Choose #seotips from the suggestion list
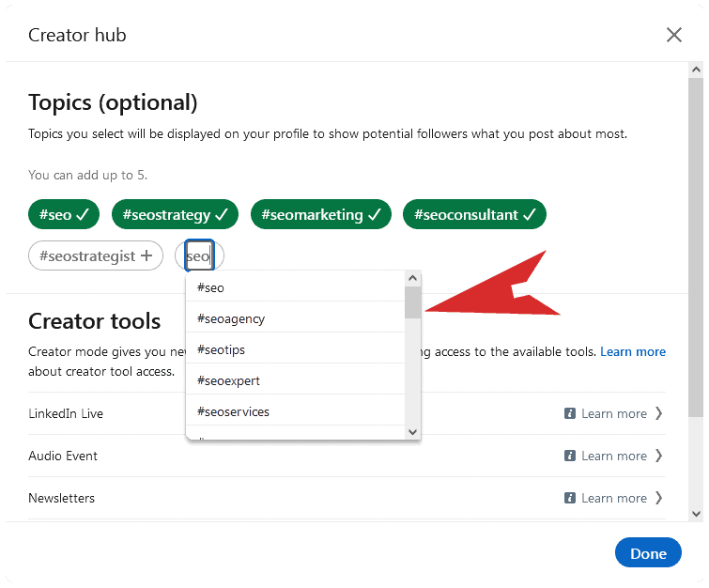 295,349
